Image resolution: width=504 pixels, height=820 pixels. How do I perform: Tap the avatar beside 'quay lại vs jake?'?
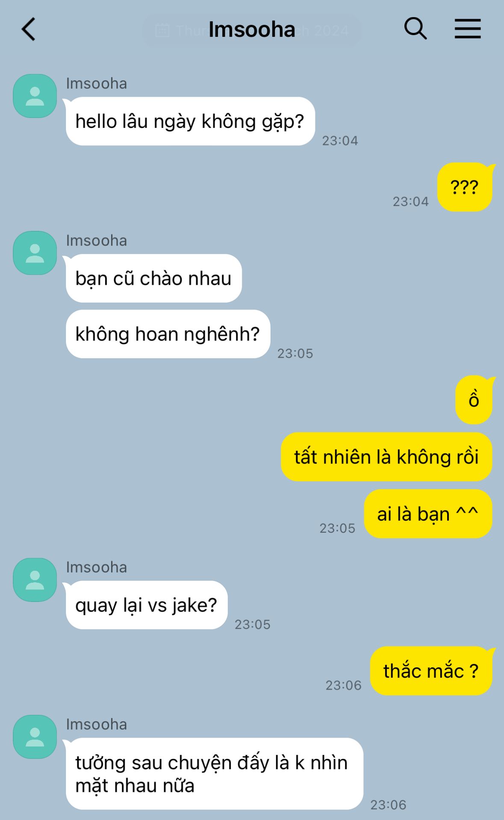point(35,580)
